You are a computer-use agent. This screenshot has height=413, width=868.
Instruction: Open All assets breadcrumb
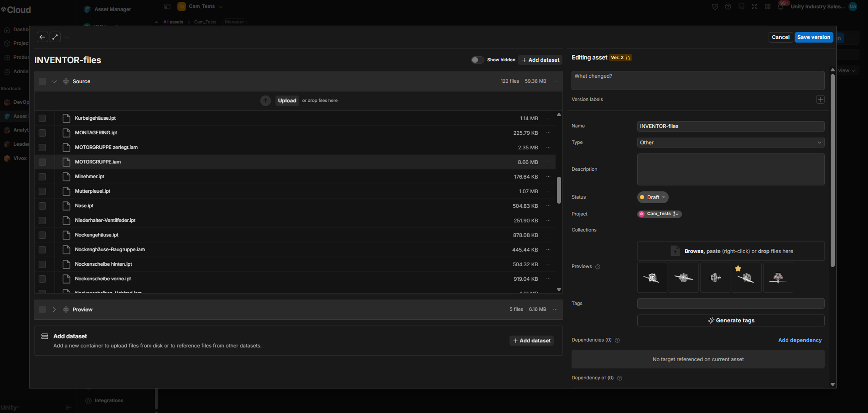pyautogui.click(x=173, y=22)
